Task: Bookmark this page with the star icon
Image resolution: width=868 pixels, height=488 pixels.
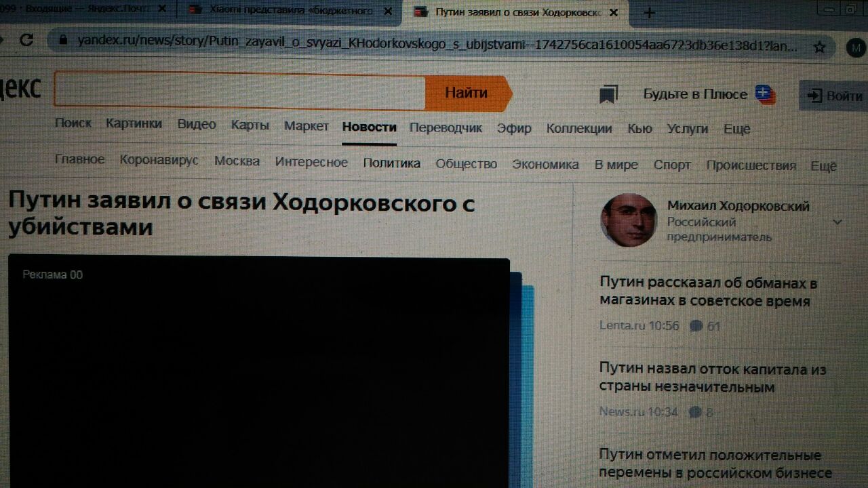Action: [x=820, y=47]
